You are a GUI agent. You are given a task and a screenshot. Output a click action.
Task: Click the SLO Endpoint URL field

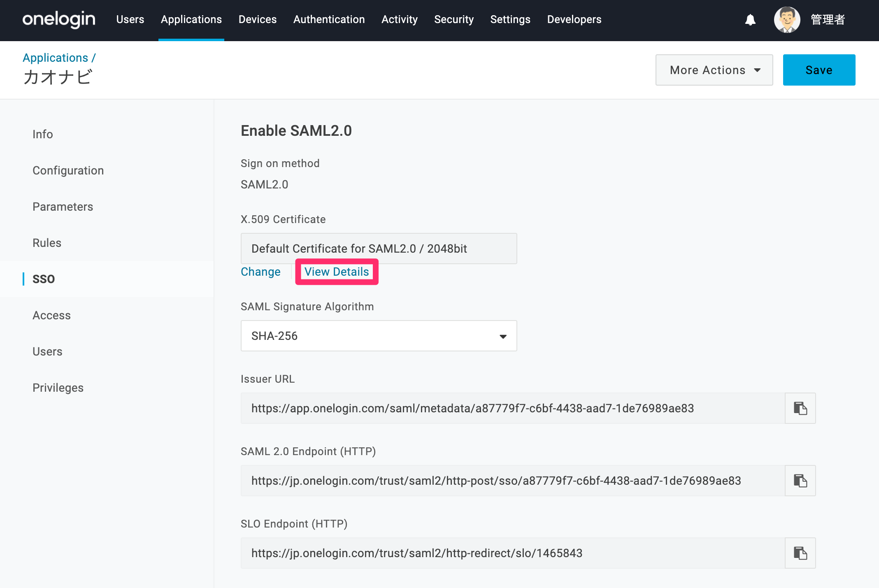click(x=513, y=553)
